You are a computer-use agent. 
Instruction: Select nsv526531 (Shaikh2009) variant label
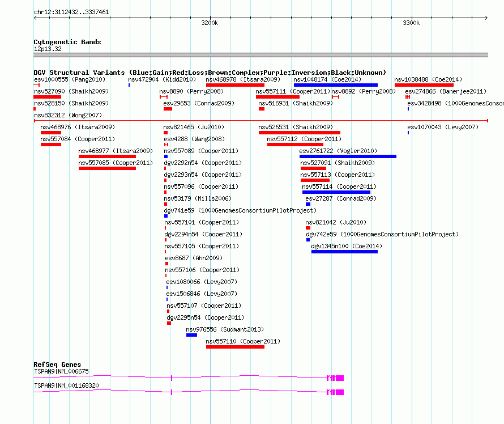pyautogui.click(x=296, y=127)
